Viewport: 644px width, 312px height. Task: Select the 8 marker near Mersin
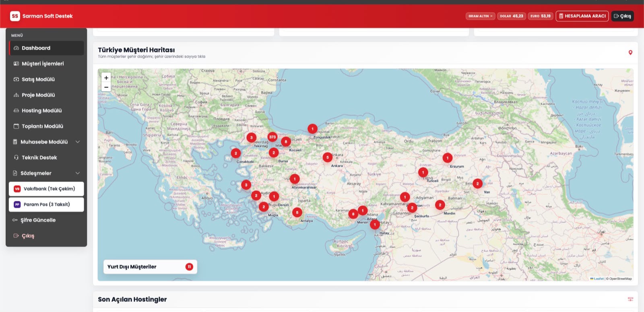[x=353, y=214]
